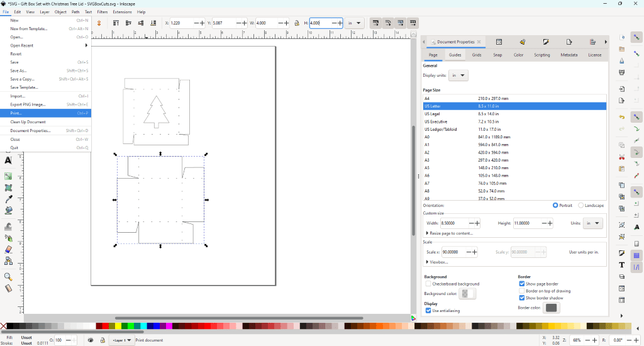Enable Checkerboard background checkbox
The image size is (644, 346).
point(428,284)
